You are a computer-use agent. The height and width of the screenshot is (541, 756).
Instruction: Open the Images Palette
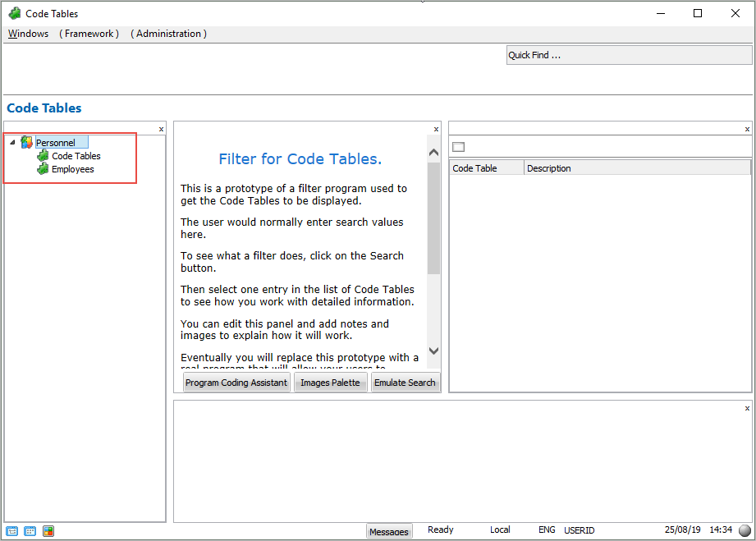[330, 383]
